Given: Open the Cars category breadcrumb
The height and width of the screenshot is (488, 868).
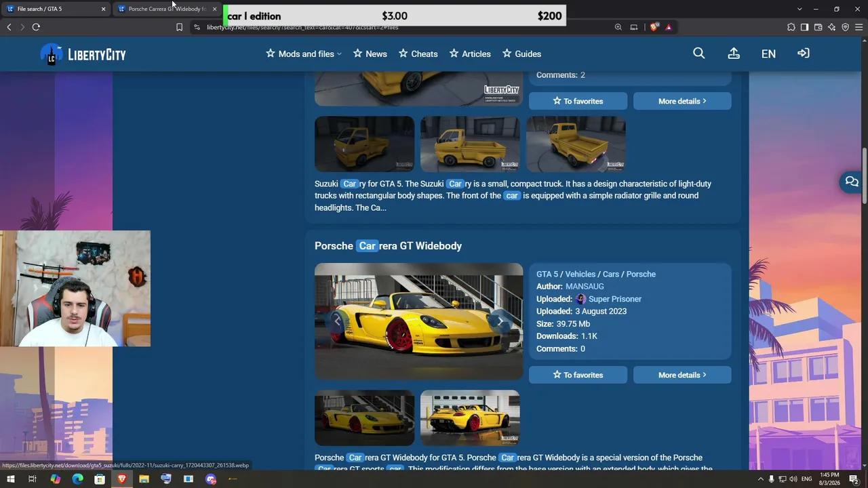Looking at the screenshot, I should (x=611, y=274).
